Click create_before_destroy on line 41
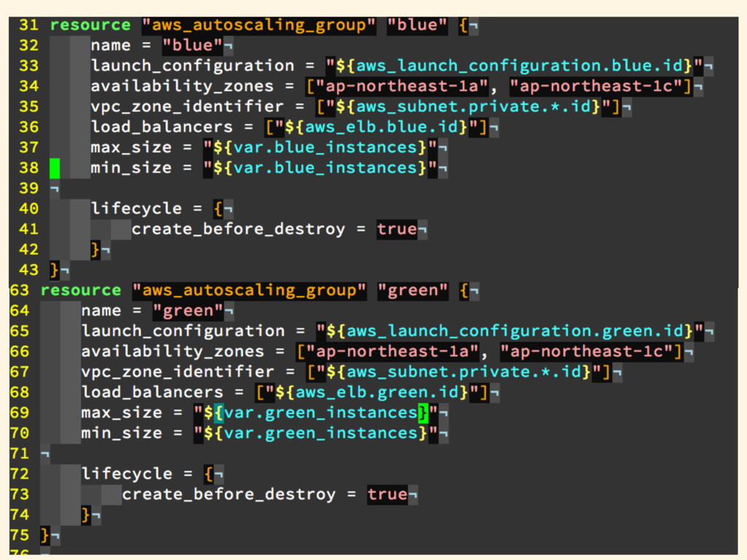Screen dimensions: 747x560 [x=239, y=229]
